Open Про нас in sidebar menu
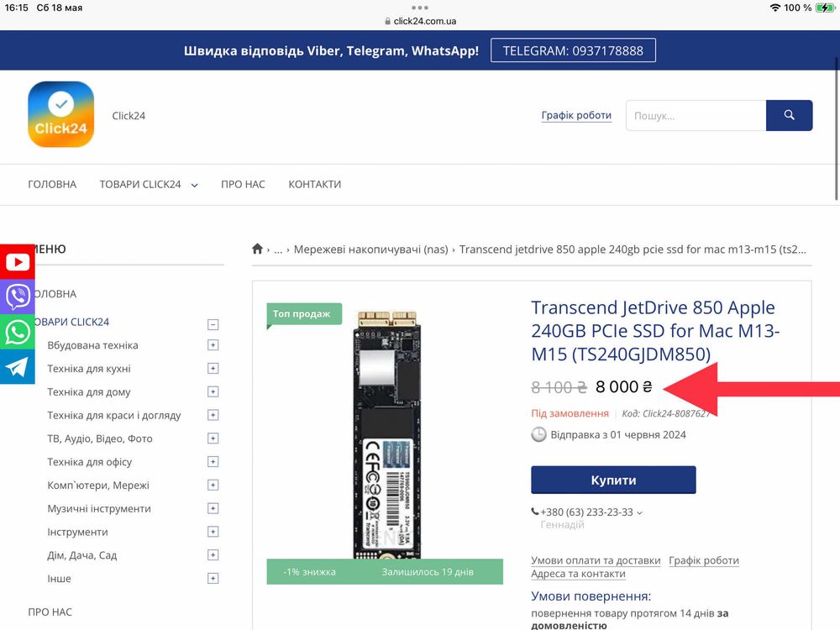 [50, 612]
